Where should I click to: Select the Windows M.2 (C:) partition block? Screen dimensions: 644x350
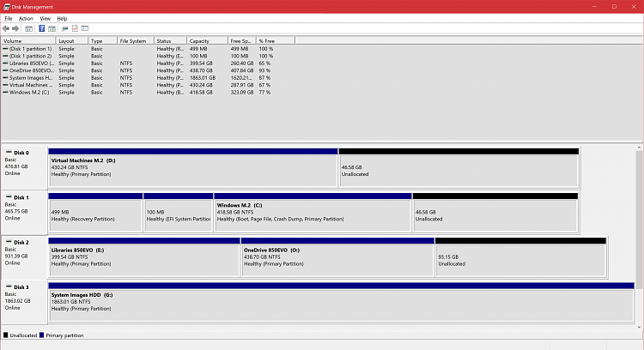tap(313, 213)
